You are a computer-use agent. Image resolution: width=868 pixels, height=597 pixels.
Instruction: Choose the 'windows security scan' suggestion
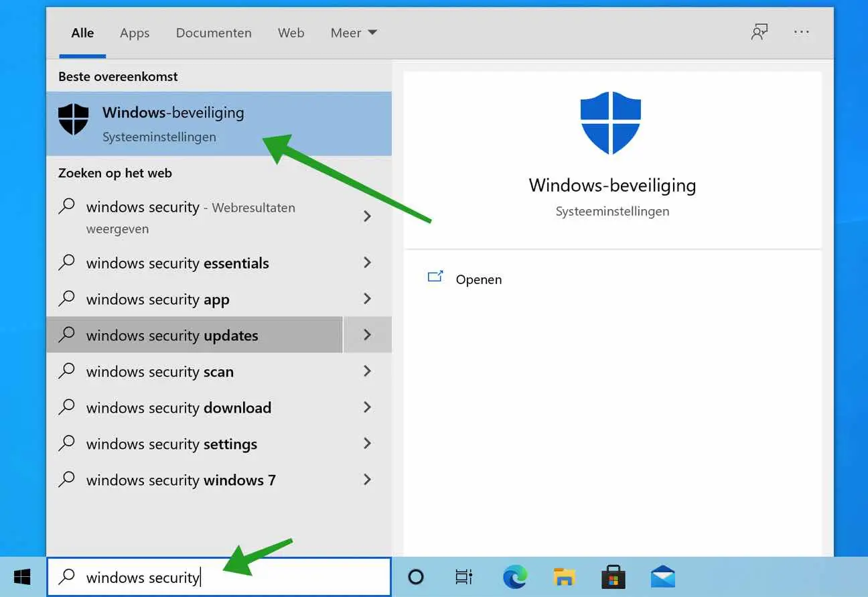click(194, 371)
